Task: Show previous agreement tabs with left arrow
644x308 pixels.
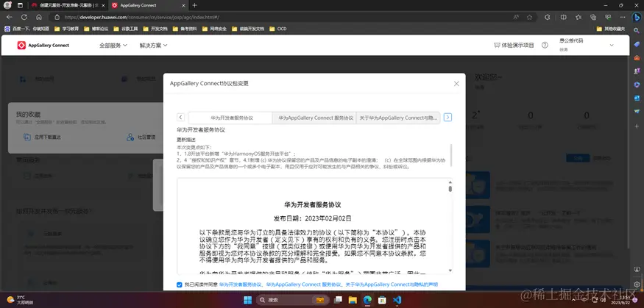Action: point(180,118)
